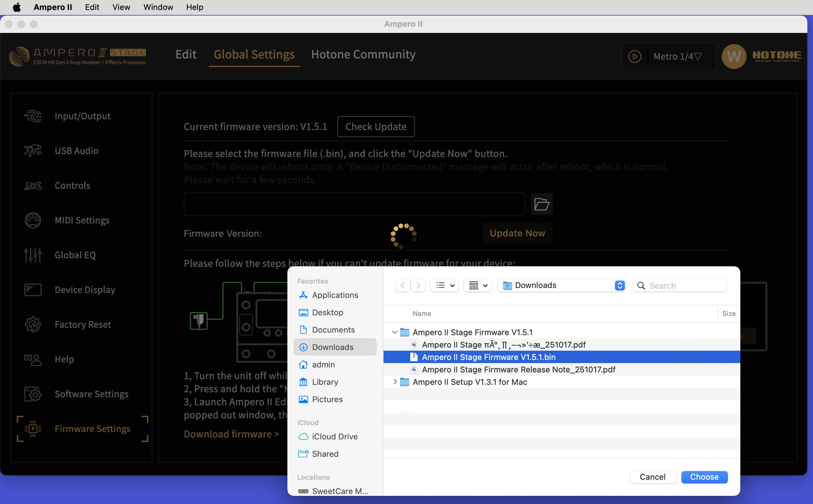Open the USB Audio panel
Image resolution: width=813 pixels, height=504 pixels.
[76, 150]
